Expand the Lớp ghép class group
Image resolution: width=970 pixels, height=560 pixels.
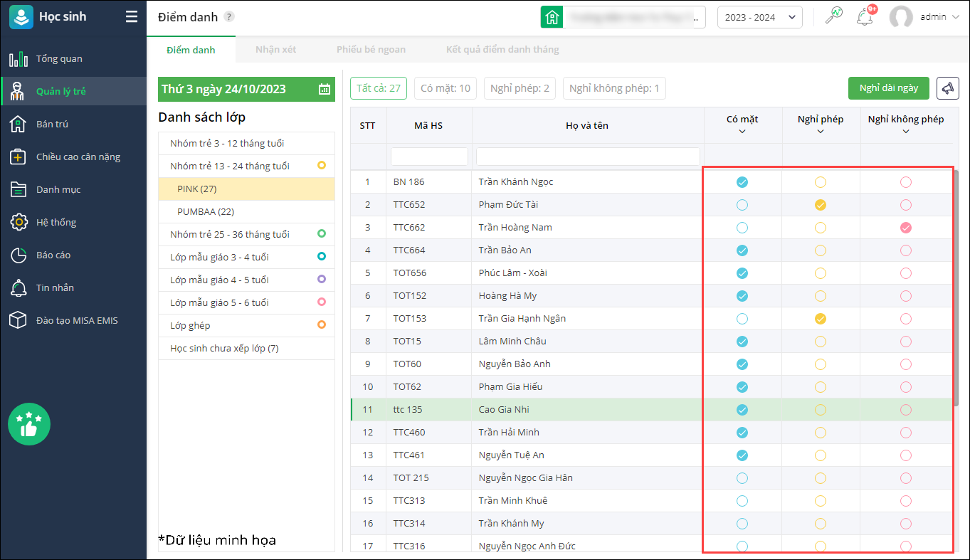click(246, 325)
